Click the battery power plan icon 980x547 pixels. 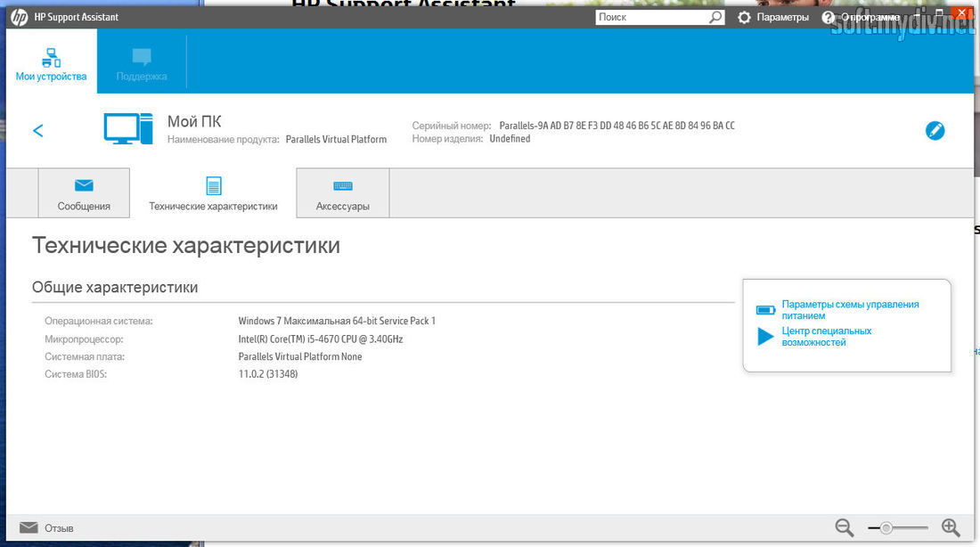click(765, 310)
